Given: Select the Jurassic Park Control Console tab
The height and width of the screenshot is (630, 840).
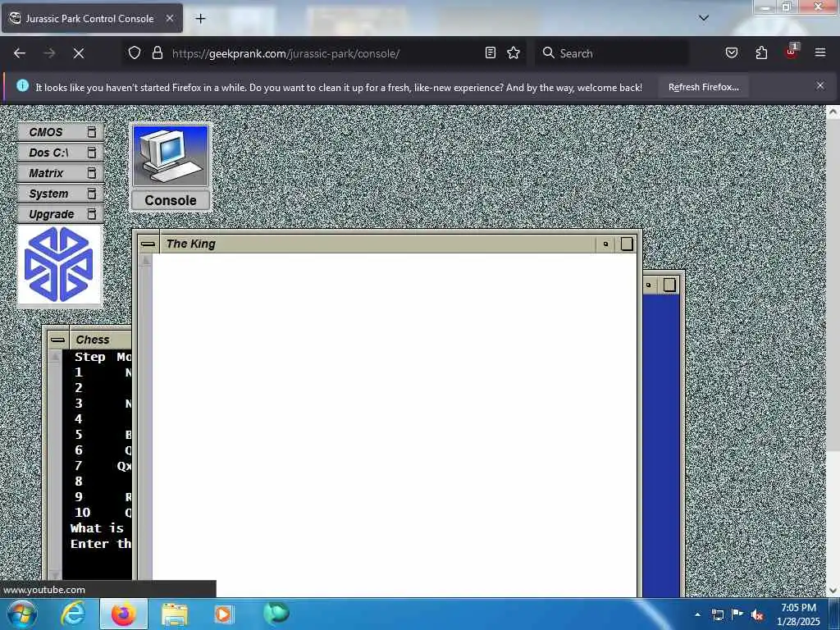Looking at the screenshot, I should [92, 18].
